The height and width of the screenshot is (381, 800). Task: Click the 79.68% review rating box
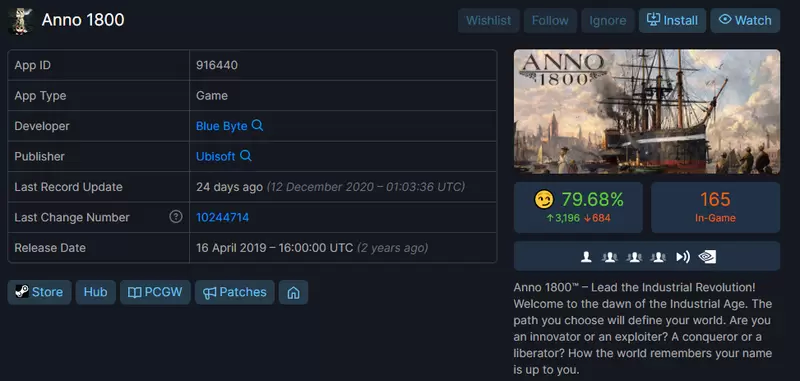pyautogui.click(x=578, y=208)
